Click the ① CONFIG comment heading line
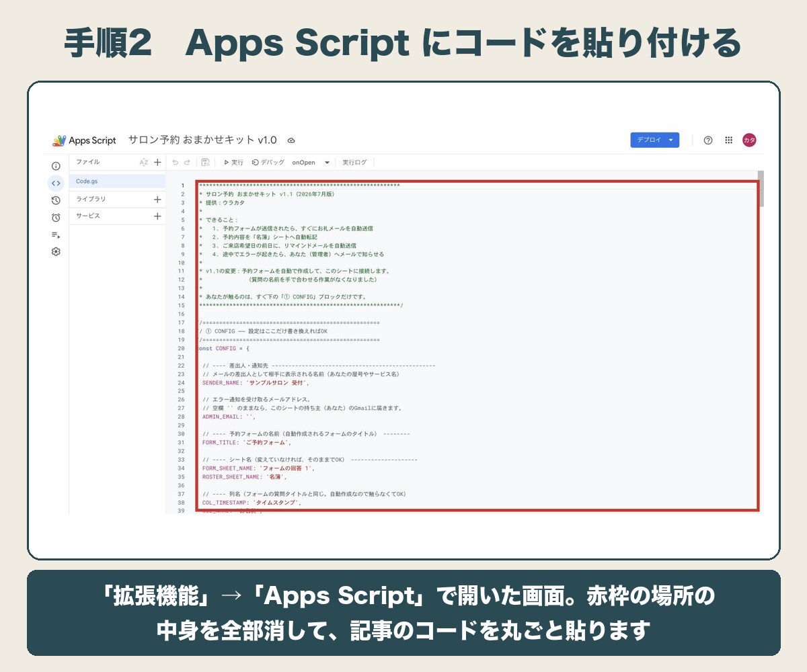 click(263, 331)
